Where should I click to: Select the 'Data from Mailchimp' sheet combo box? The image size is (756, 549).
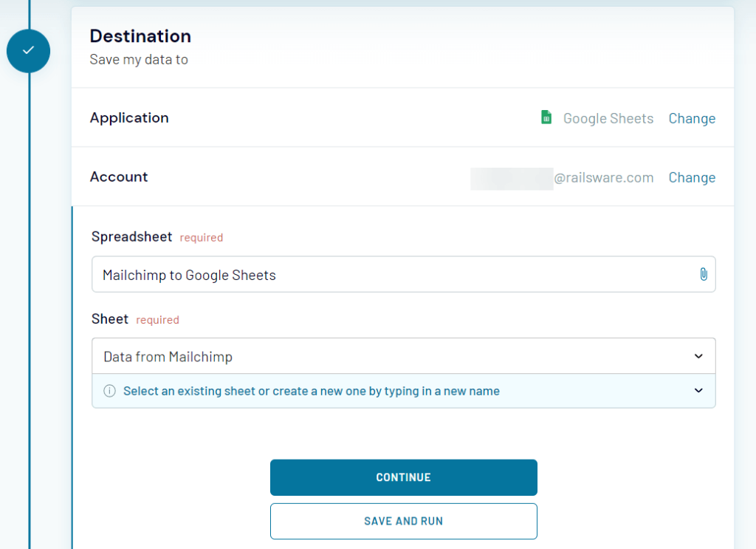[x=391, y=357]
